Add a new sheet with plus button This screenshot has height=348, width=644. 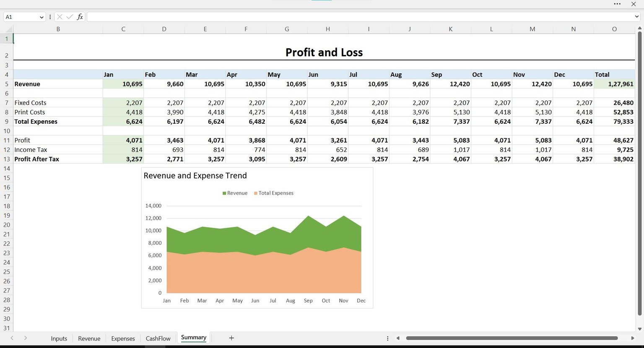[231, 338]
